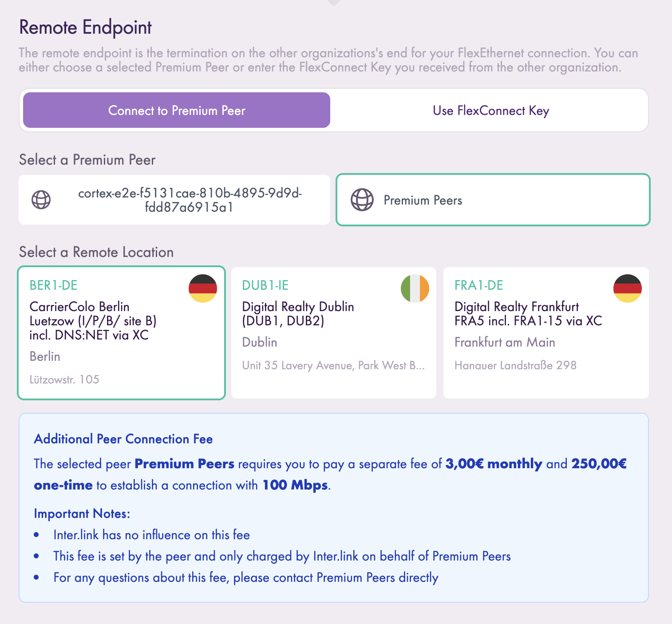Switch to the Connect to Premium Peer tab
Image resolution: width=672 pixels, height=624 pixels.
(x=177, y=111)
